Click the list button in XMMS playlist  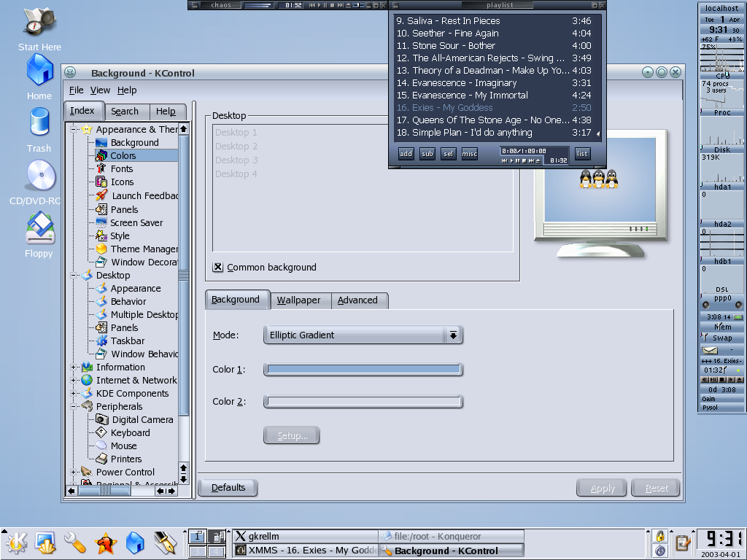pos(582,153)
